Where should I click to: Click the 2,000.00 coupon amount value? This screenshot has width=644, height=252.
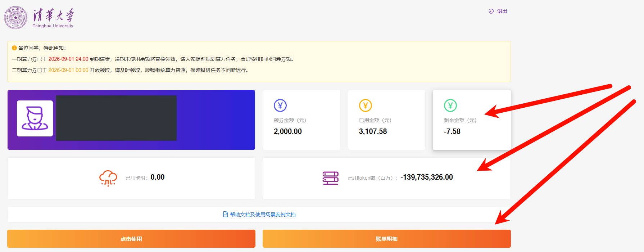click(x=288, y=131)
